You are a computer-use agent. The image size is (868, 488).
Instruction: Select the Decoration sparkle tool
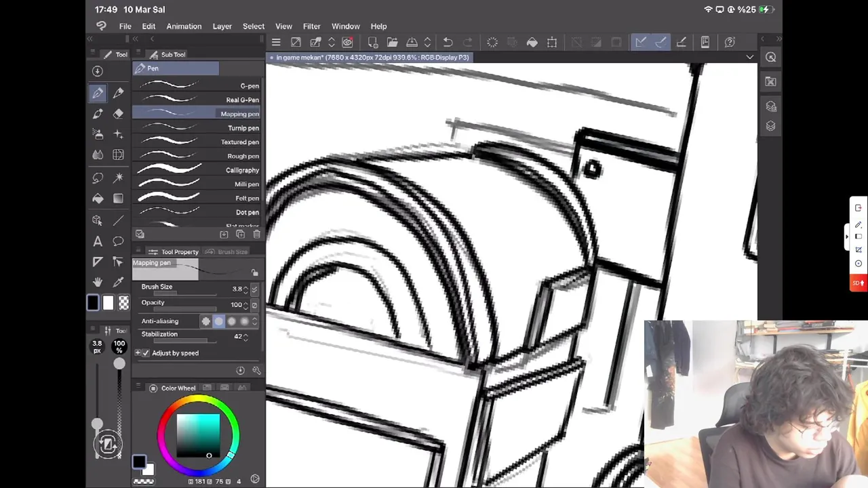pyautogui.click(x=118, y=134)
